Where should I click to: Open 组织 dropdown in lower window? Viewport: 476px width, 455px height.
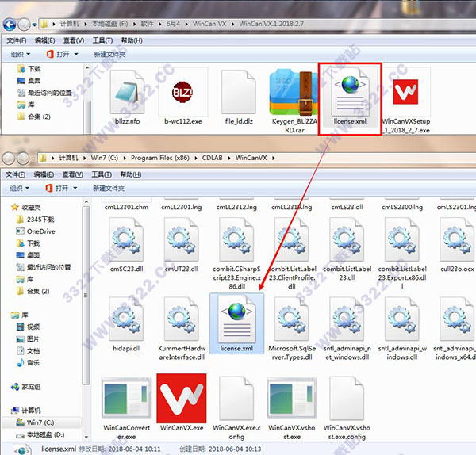pos(20,189)
